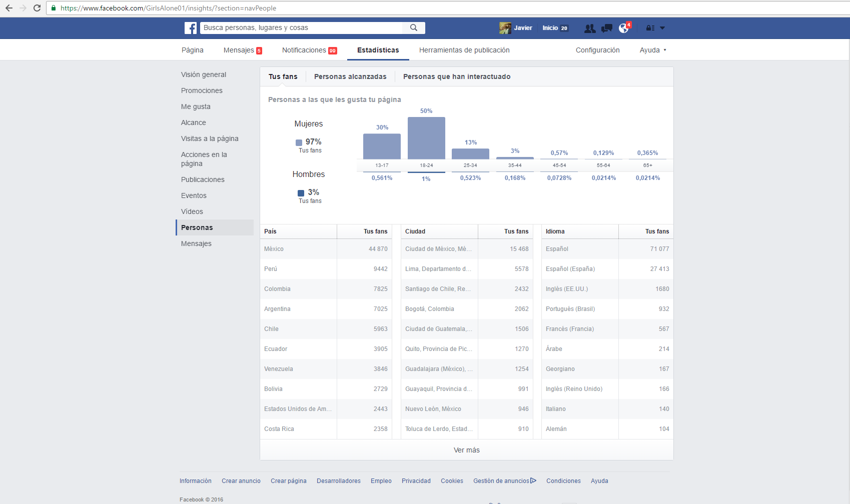
Task: Click the 25-34 women bar at 13%
Action: pos(470,153)
